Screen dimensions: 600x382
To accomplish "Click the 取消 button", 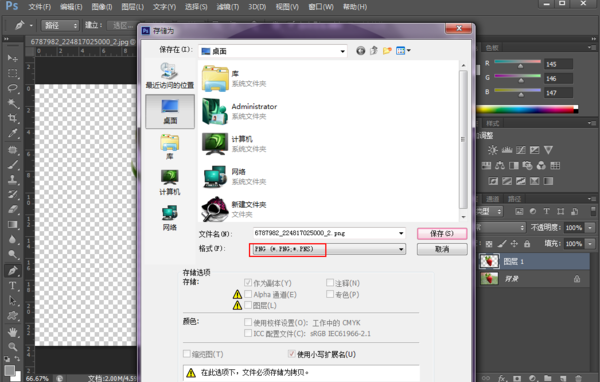I will [442, 249].
